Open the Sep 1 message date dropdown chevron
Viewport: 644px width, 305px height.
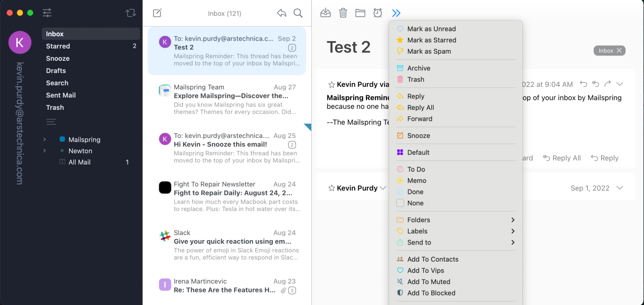pyautogui.click(x=620, y=188)
